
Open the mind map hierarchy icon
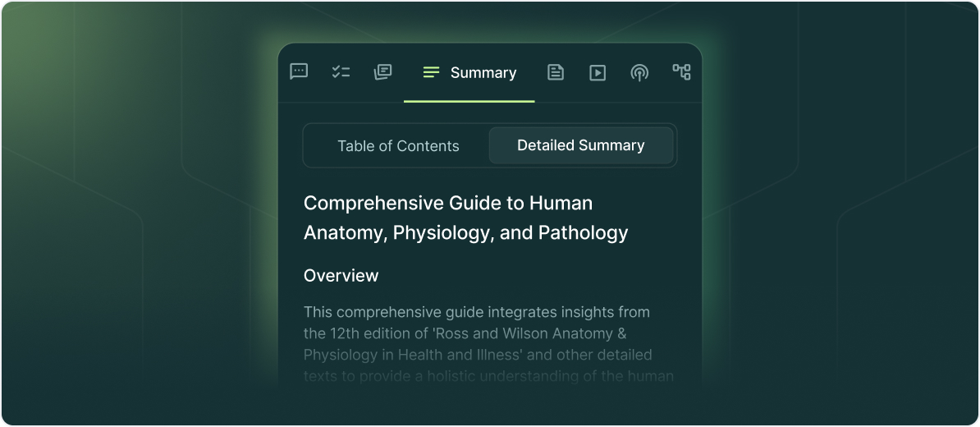pyautogui.click(x=681, y=72)
